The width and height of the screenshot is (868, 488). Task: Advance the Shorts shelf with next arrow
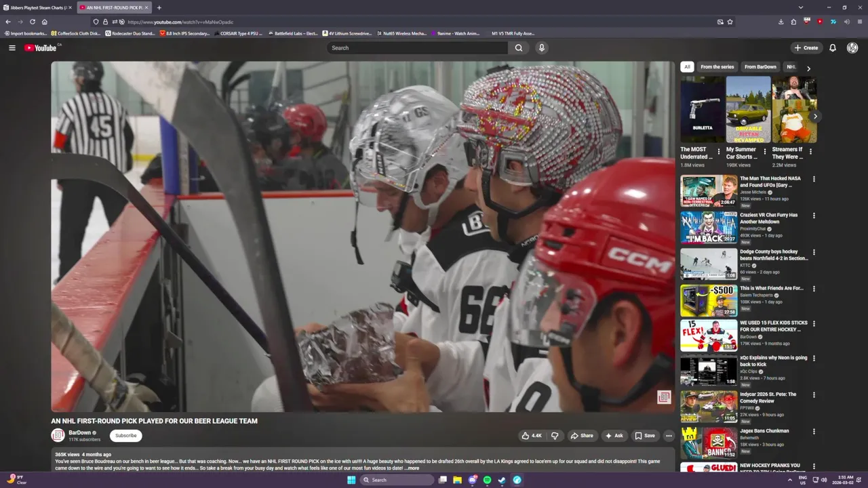(814, 117)
